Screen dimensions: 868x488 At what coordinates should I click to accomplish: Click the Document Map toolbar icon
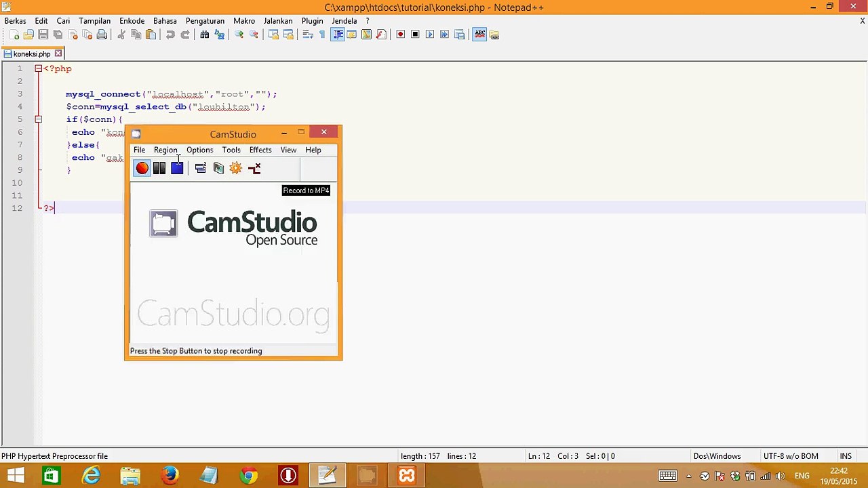[x=366, y=35]
